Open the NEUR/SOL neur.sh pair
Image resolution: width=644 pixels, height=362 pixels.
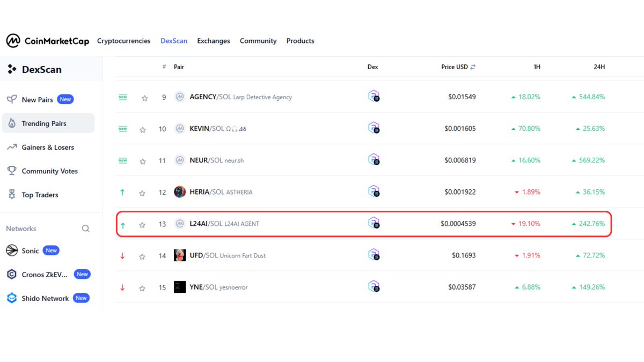tap(216, 160)
